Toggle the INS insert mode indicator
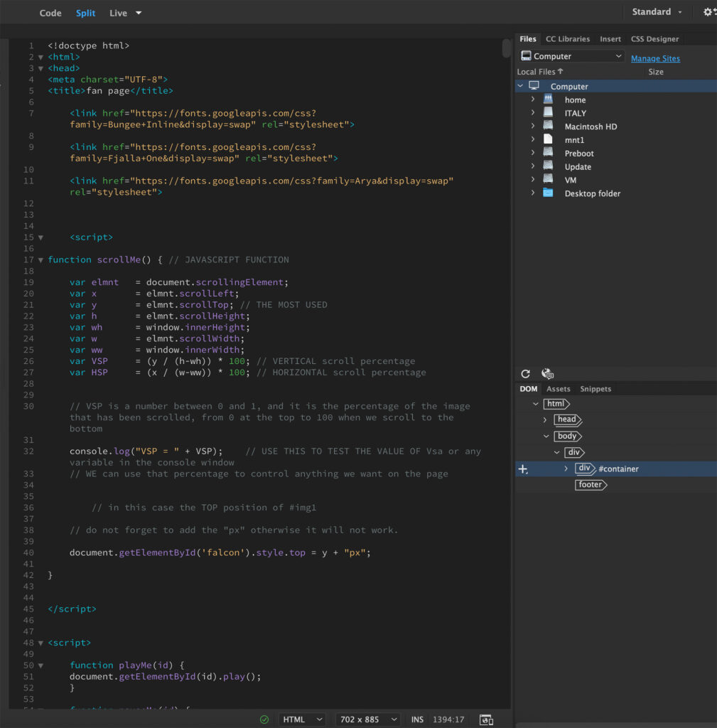This screenshot has height=728, width=717. 417,719
